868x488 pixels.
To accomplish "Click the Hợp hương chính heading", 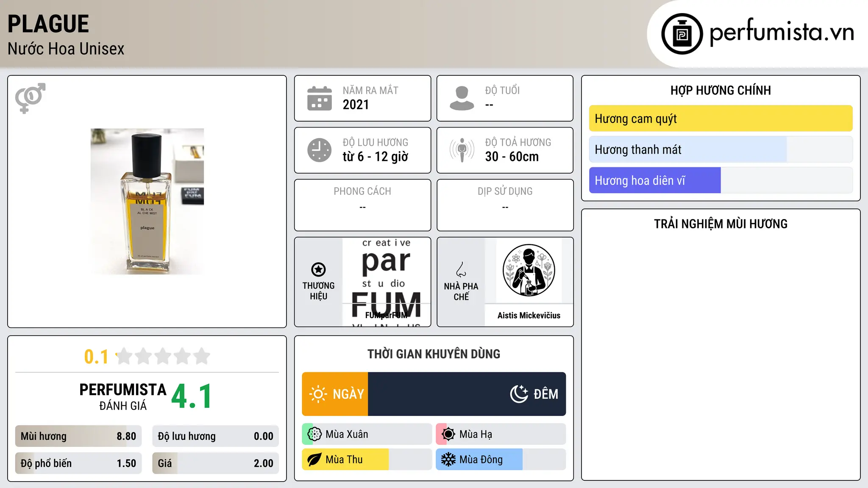I will [x=721, y=91].
